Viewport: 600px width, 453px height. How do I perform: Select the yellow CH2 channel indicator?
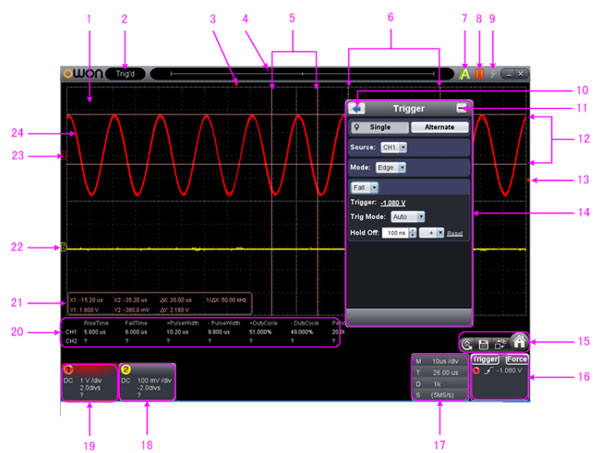coord(128,370)
